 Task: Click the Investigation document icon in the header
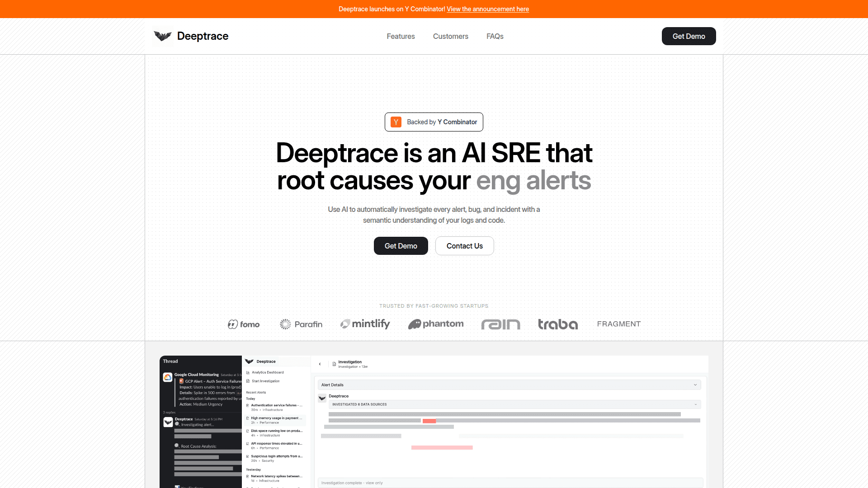coord(333,364)
